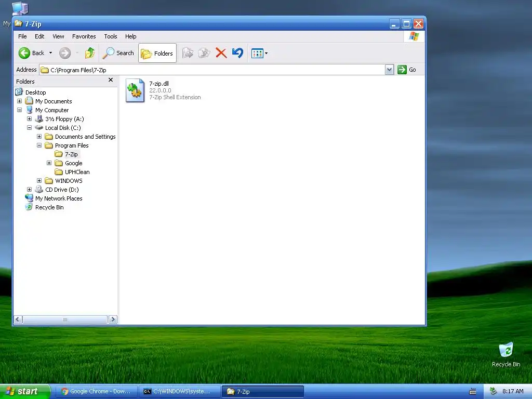Expand the 3½ Floppy (A:) node
This screenshot has height=399, width=532.
[29, 119]
